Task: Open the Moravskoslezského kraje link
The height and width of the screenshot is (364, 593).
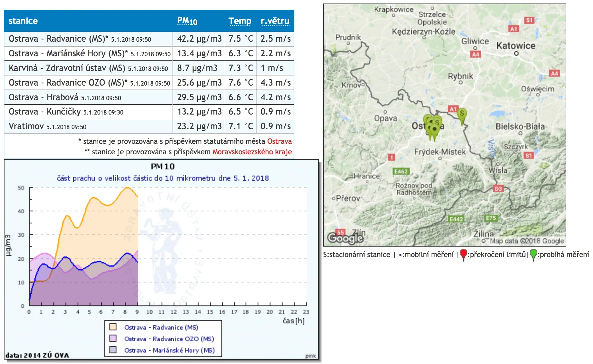Action: point(252,152)
